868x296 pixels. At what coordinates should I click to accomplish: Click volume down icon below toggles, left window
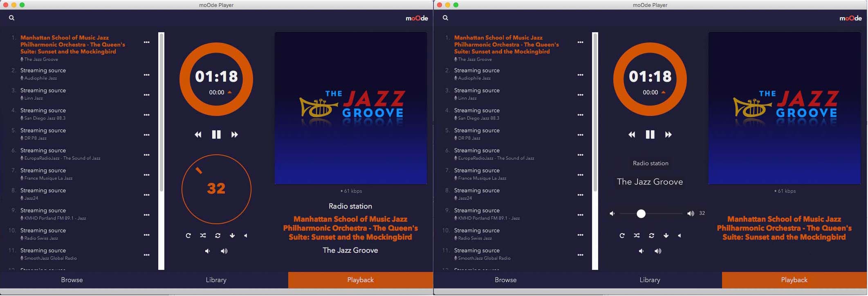pyautogui.click(x=207, y=251)
